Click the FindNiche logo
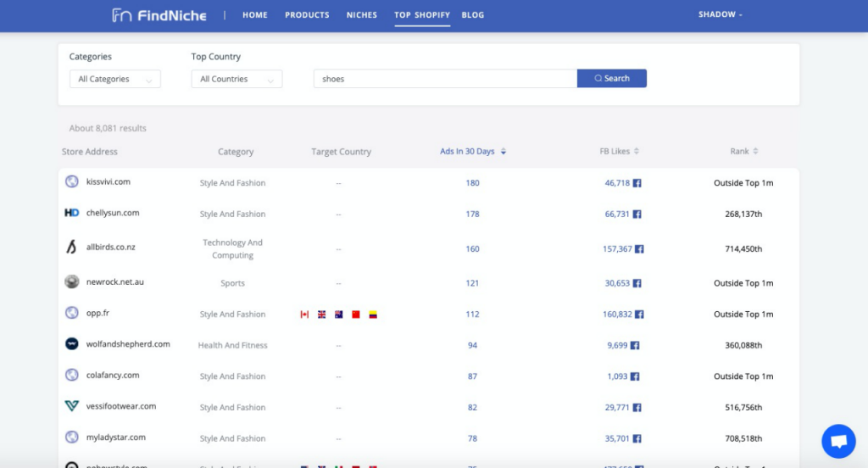 coord(159,15)
